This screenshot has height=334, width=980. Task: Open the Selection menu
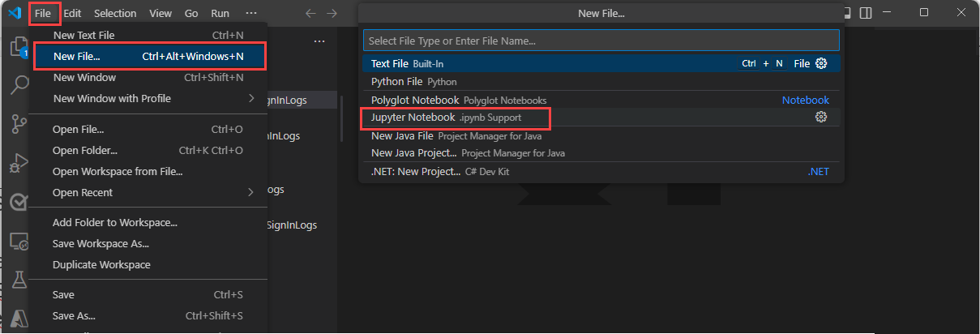point(115,14)
